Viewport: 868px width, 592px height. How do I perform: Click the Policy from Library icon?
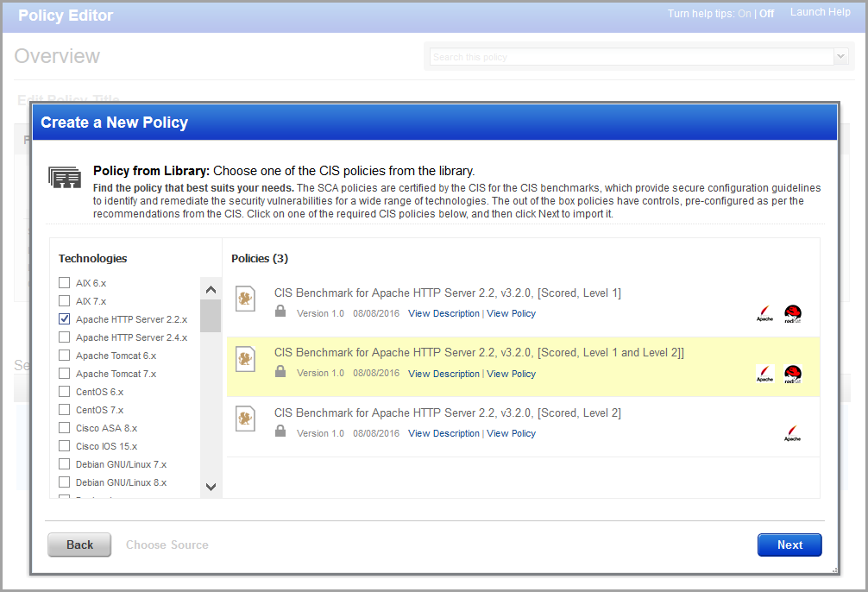pyautogui.click(x=65, y=177)
